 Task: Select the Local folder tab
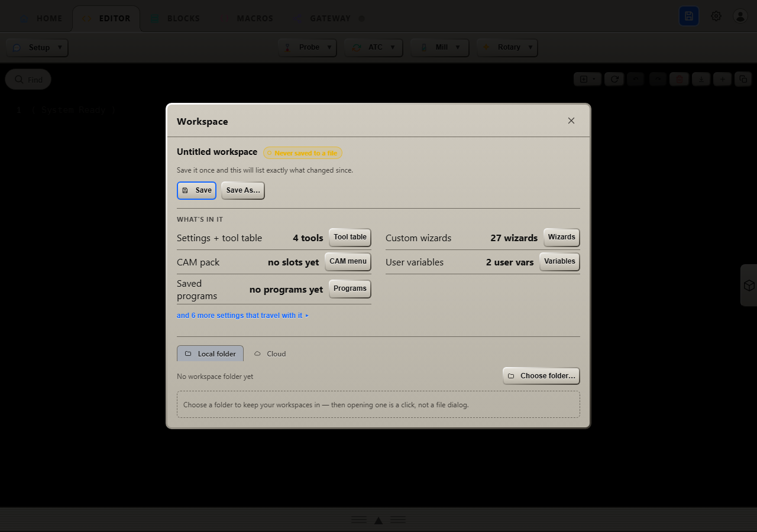[210, 353]
